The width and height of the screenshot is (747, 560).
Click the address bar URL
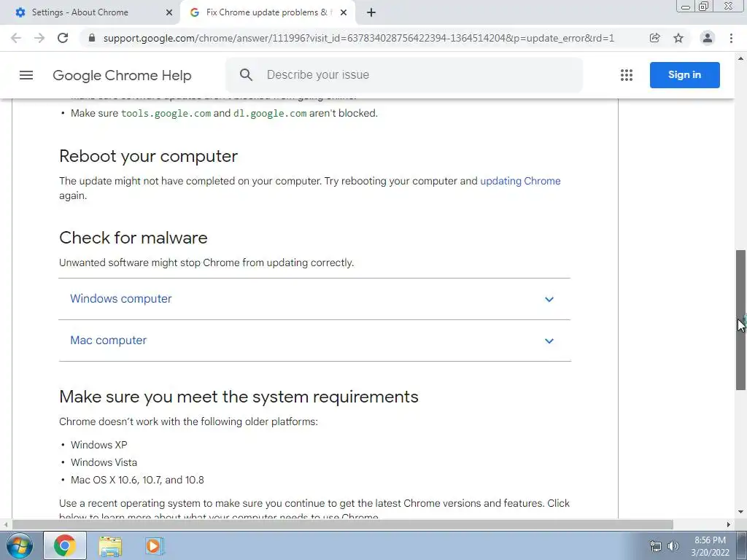pyautogui.click(x=359, y=38)
